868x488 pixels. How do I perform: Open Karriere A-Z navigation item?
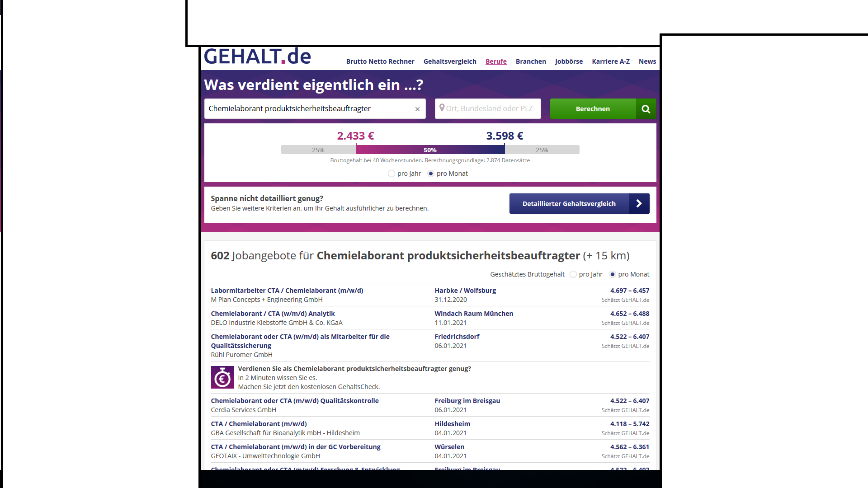pyautogui.click(x=610, y=61)
